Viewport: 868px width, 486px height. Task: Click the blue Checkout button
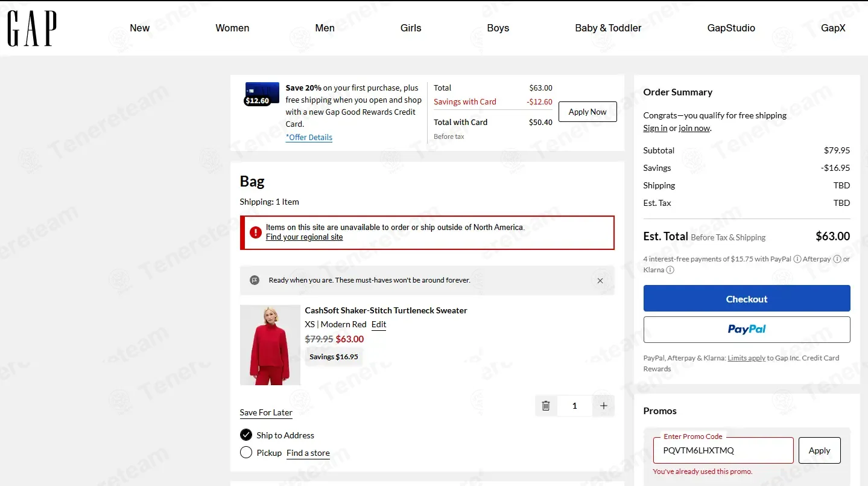point(747,299)
